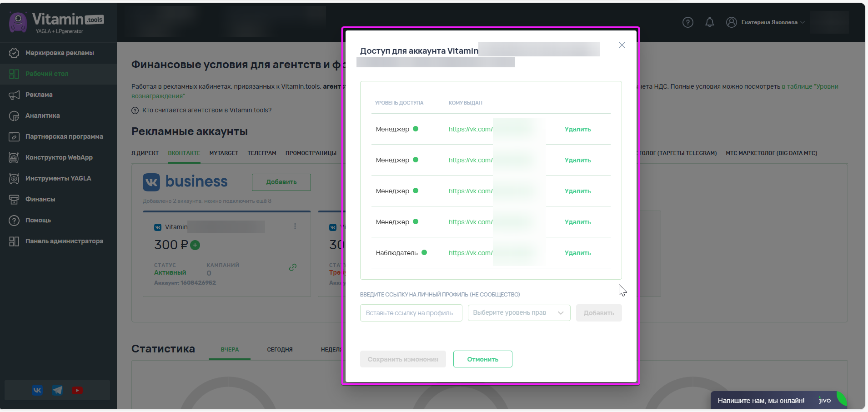Viewport: 868px width, 412px height.
Task: Close the access dialog with X
Action: pyautogui.click(x=622, y=45)
